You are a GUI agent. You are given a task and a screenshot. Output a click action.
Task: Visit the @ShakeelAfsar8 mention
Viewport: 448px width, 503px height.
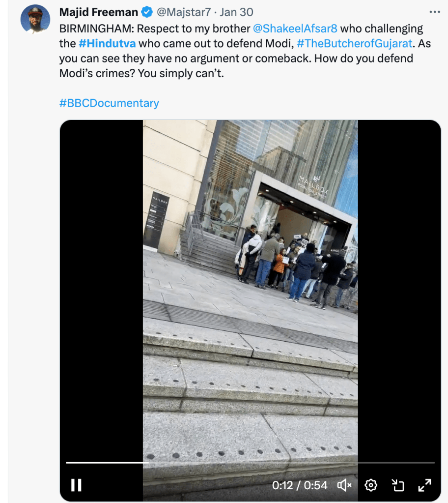[x=295, y=29]
